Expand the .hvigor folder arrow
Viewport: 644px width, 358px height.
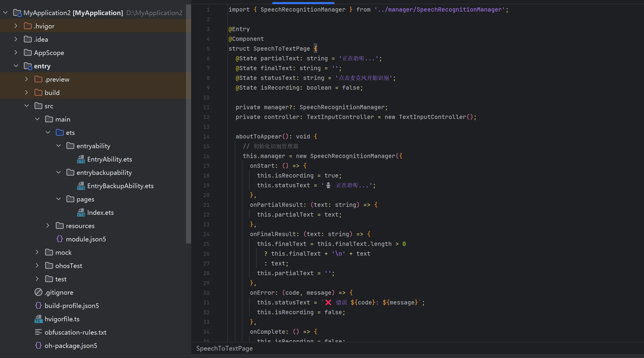pyautogui.click(x=16, y=26)
